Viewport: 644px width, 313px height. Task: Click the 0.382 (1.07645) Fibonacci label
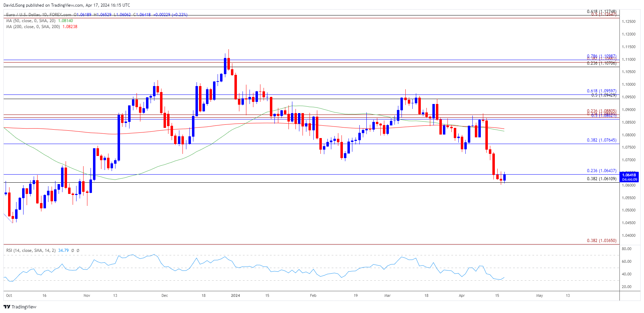tap(602, 140)
